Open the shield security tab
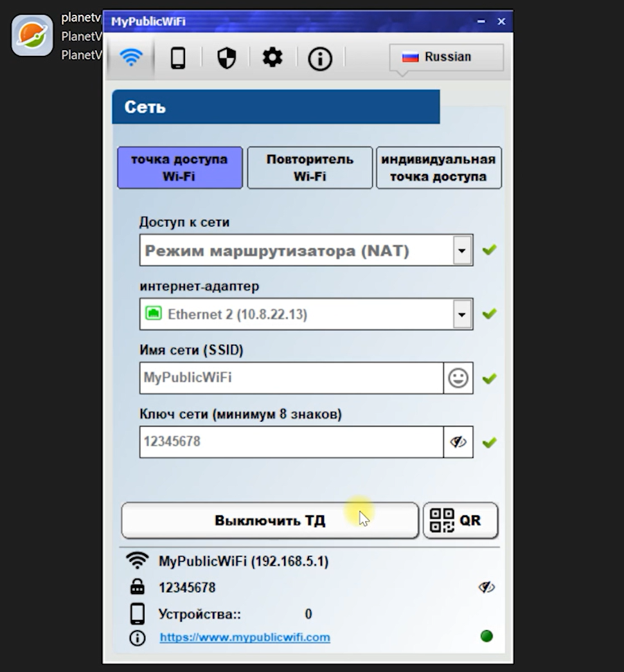The image size is (624, 672). [x=226, y=59]
